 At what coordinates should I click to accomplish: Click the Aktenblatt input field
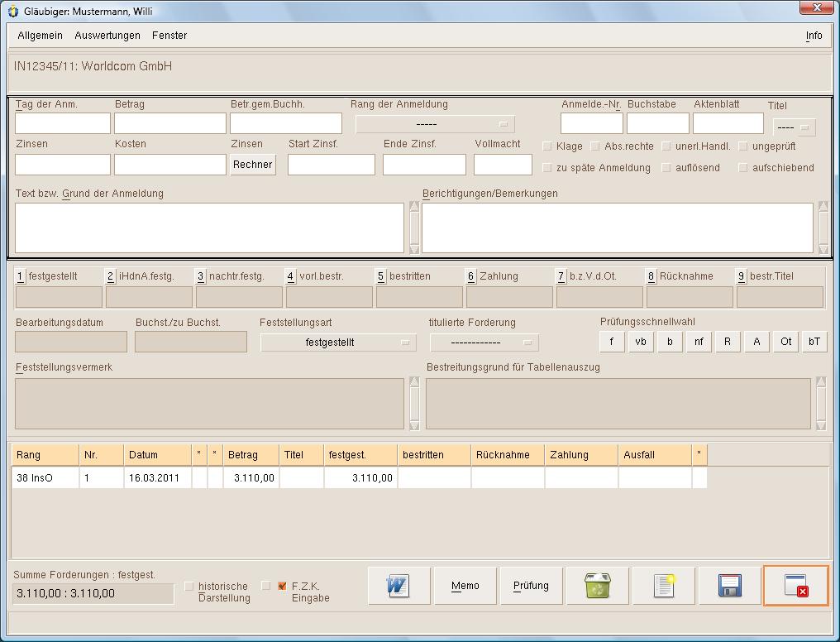(728, 123)
